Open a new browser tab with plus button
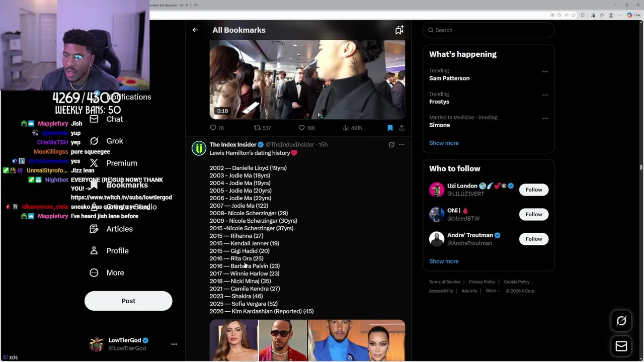 196,5
